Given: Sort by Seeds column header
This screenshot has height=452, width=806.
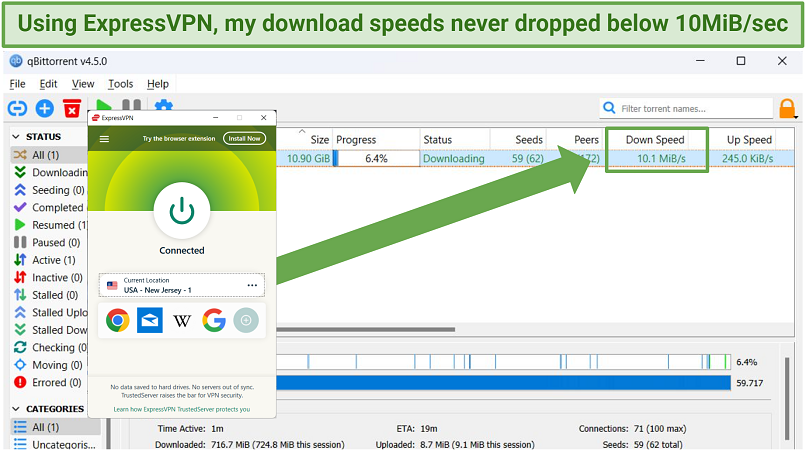Looking at the screenshot, I should click(518, 139).
